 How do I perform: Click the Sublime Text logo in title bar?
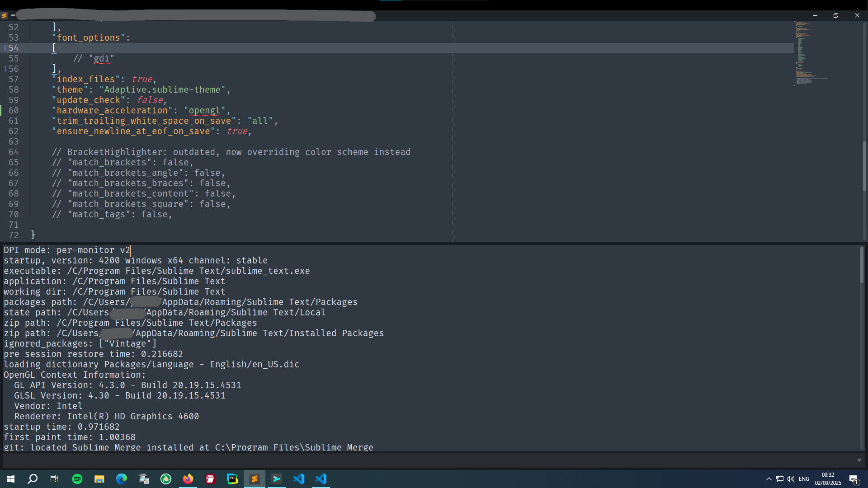[4, 15]
